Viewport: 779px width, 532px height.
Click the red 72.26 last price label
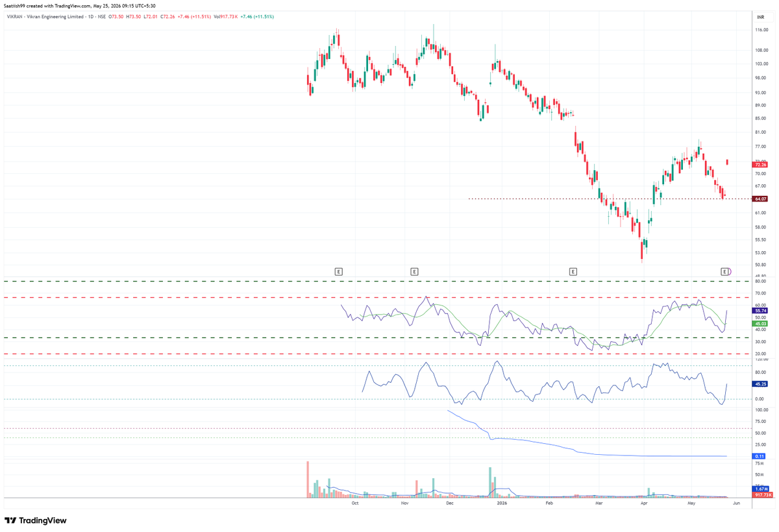click(x=761, y=165)
